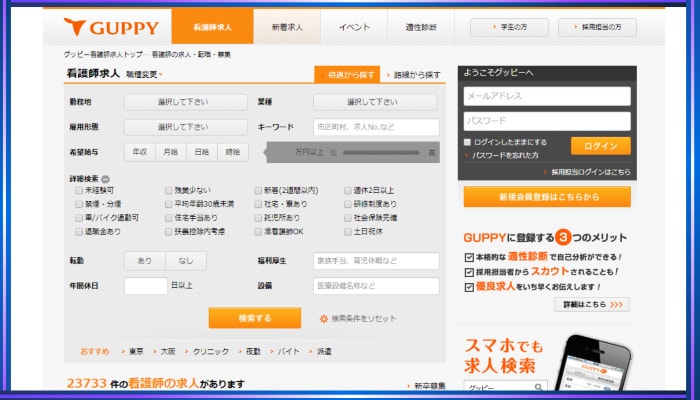Open breadcrumb グッピー看護師求人トップ
The width and height of the screenshot is (700, 400).
pyautogui.click(x=103, y=54)
